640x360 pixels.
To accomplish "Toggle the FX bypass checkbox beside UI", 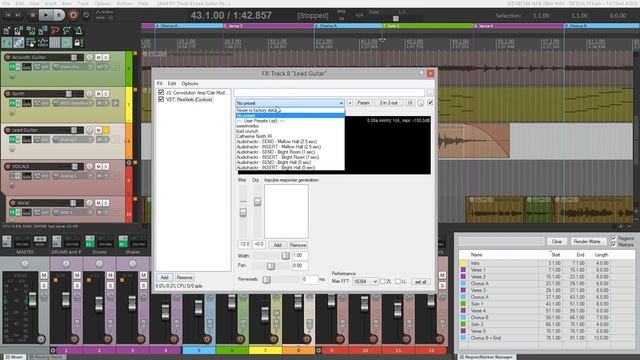I will pos(430,103).
